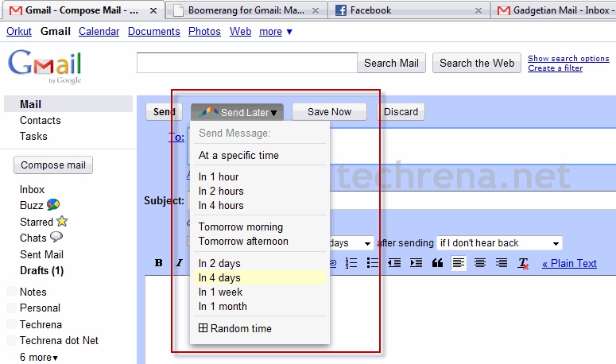Click the Save Now button
The image size is (616, 364).
(x=329, y=112)
